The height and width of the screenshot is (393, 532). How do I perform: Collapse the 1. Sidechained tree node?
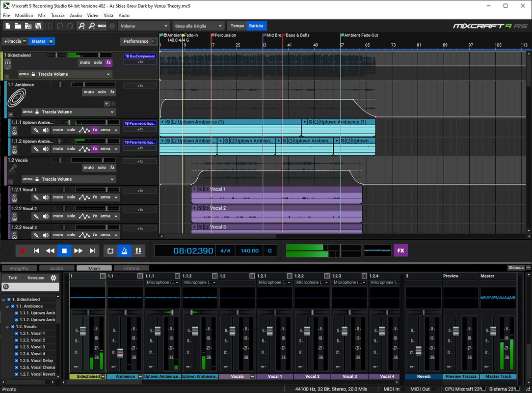coord(3,300)
